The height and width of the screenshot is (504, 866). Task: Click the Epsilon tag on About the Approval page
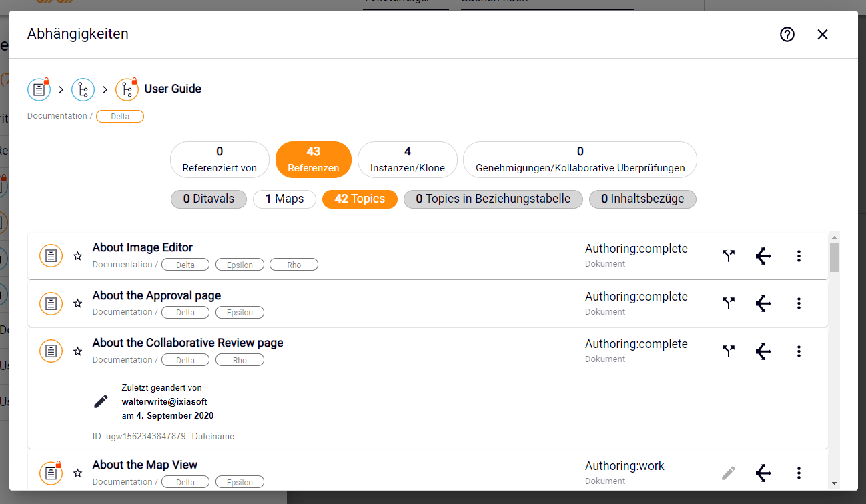pyautogui.click(x=240, y=312)
